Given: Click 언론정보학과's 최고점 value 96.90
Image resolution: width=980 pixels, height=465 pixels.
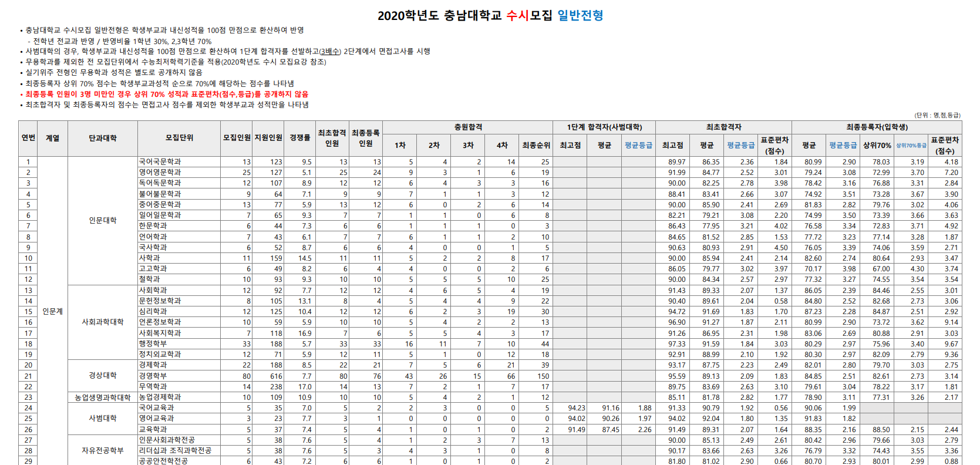Looking at the screenshot, I should pos(676,322).
